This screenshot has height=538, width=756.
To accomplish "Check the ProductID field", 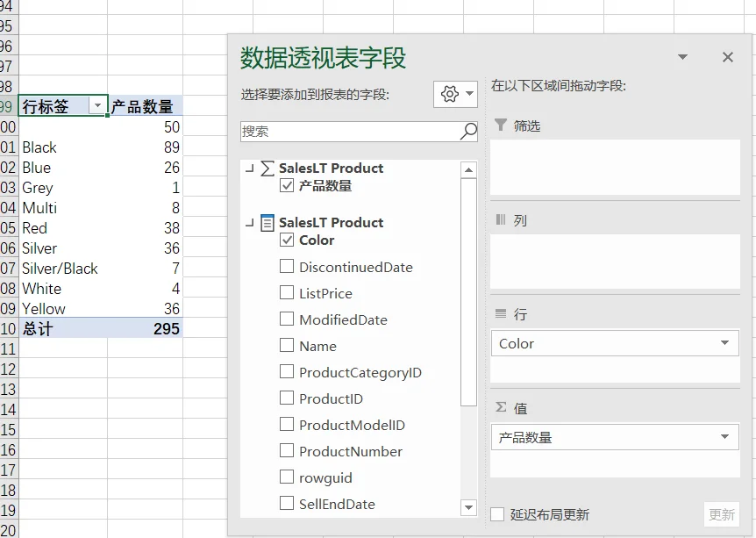I will [287, 398].
